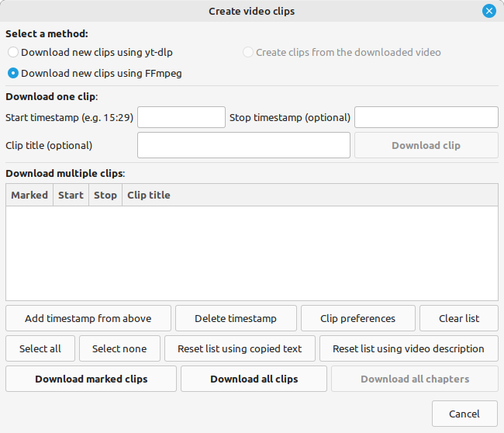This screenshot has height=433, width=504.
Task: Open Clip preferences
Action: tap(358, 318)
